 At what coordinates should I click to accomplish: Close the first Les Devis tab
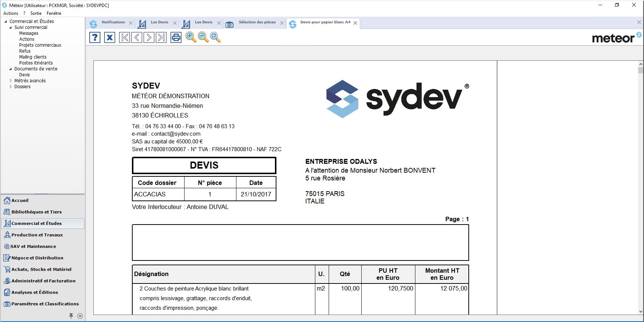(x=175, y=23)
